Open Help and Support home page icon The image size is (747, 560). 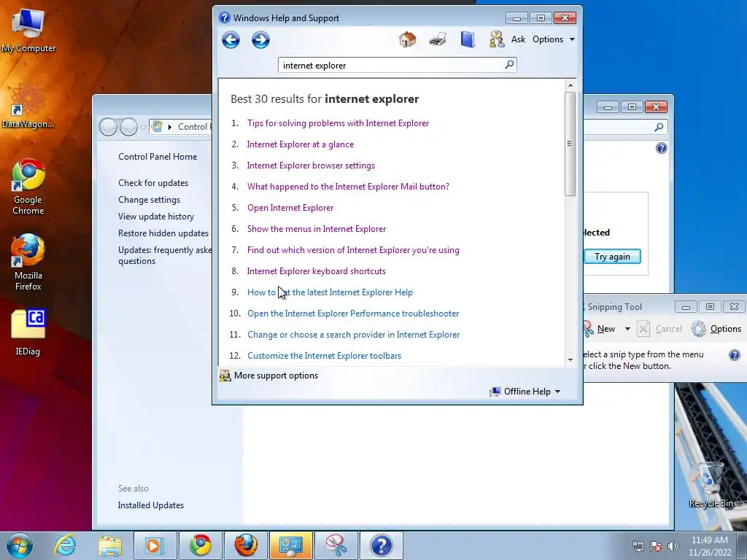tap(407, 39)
